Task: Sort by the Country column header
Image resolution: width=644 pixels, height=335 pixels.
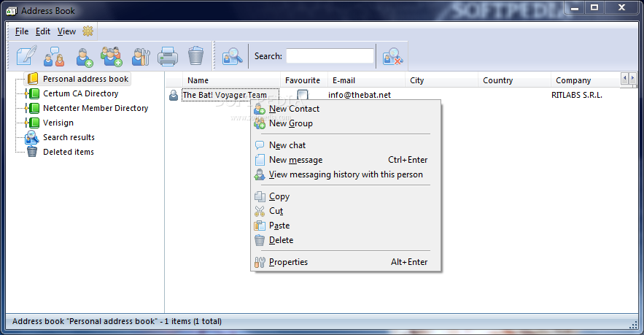Action: (x=514, y=80)
